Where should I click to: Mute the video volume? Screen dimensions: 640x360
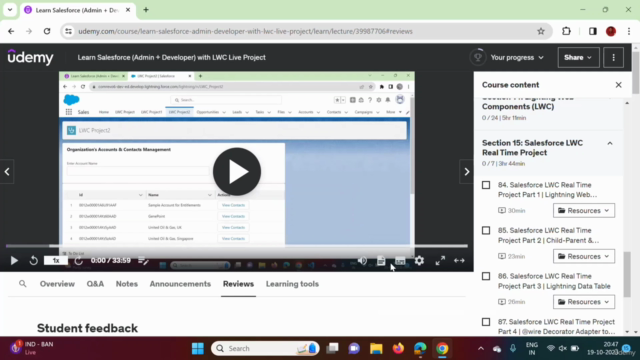coord(362,260)
